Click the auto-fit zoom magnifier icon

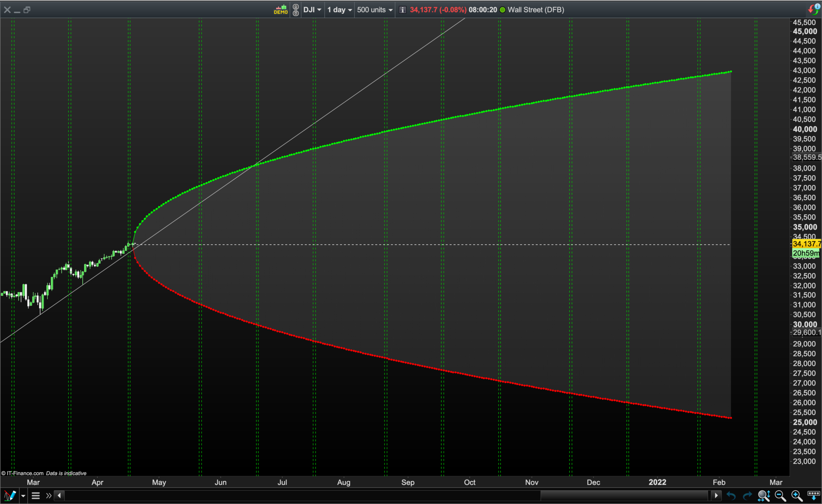click(x=763, y=496)
